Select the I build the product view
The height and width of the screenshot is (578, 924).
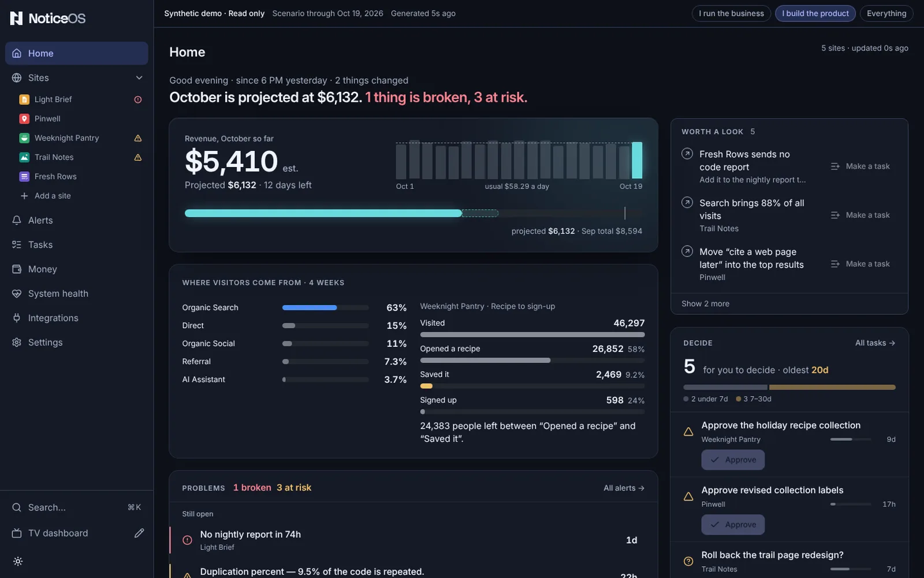pos(815,13)
